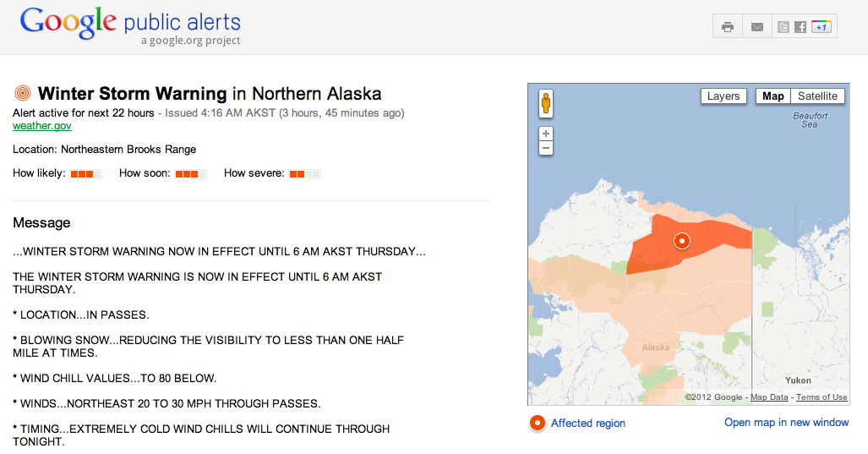Click the alert marker on the map
This screenshot has width=868, height=454.
click(683, 241)
